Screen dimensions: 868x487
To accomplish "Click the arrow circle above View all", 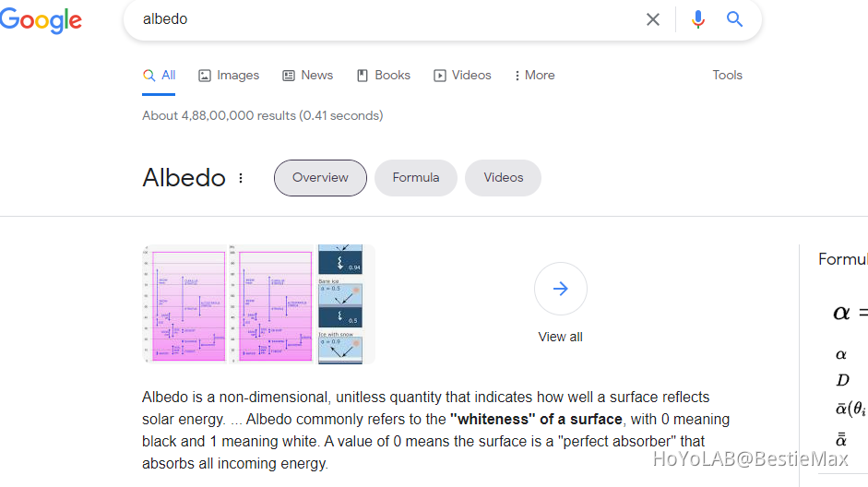I will point(560,289).
